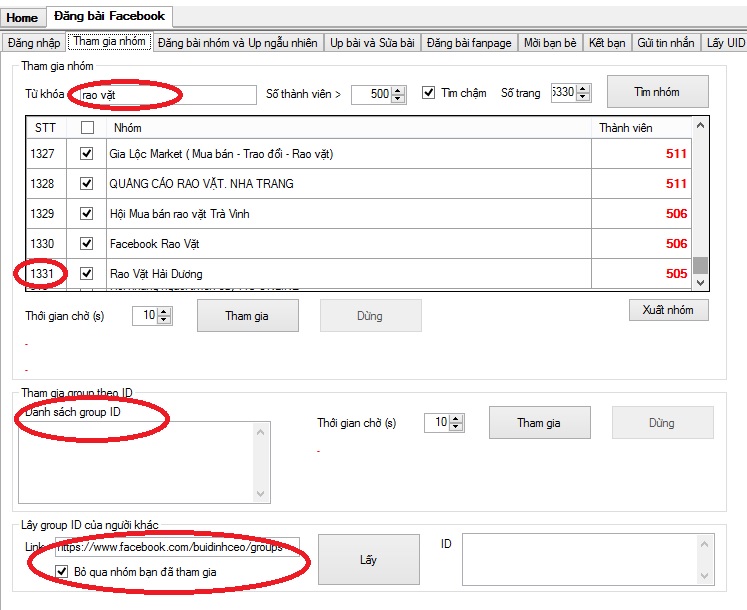The width and height of the screenshot is (747, 610).
Task: Go to Đăng bài nhóm và Up ngẫu nhiên tab
Action: (238, 43)
